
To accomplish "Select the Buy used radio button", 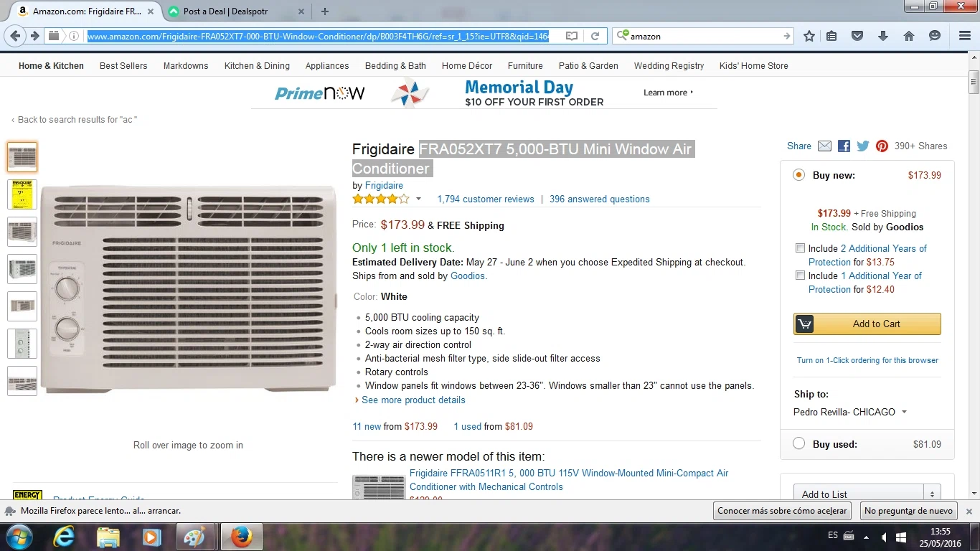I will point(799,443).
